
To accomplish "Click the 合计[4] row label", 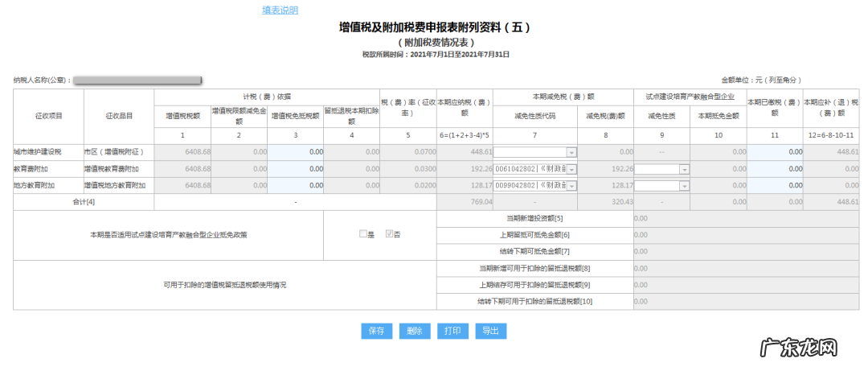I will click(84, 203).
